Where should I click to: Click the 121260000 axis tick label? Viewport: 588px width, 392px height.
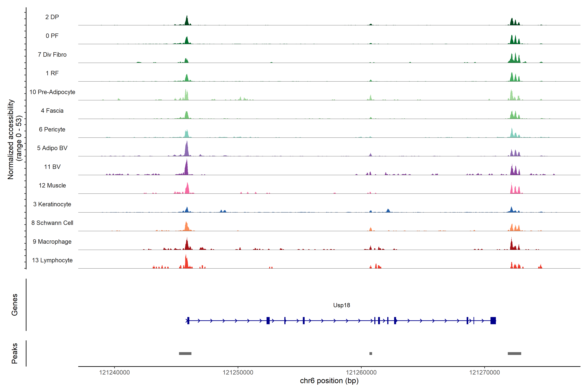coord(361,372)
